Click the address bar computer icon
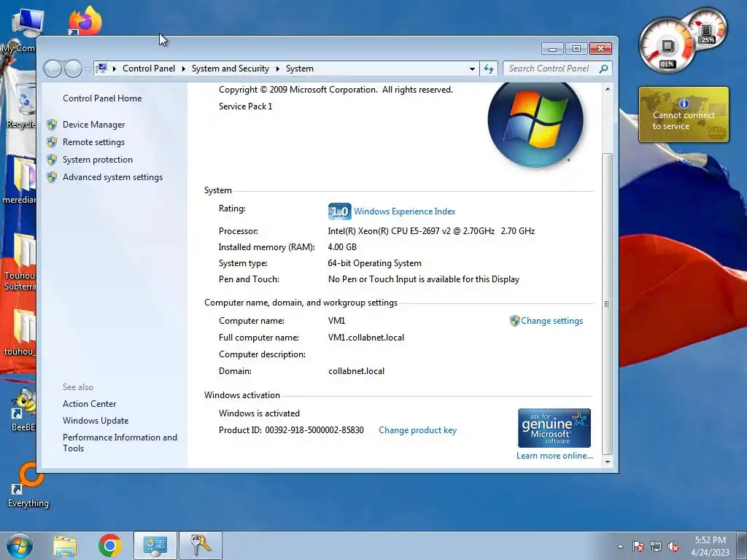This screenshot has width=747, height=560. [x=101, y=69]
